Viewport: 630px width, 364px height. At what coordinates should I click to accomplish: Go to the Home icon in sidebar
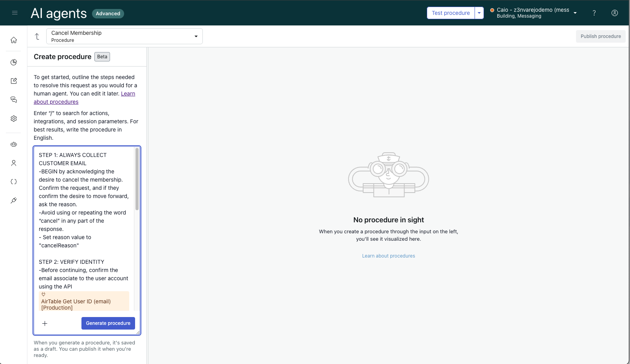click(14, 40)
